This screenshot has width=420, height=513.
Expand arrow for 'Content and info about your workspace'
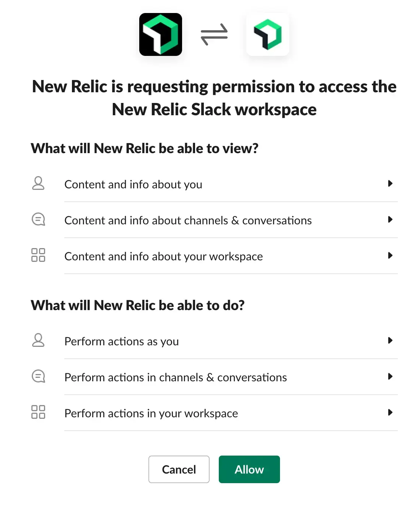tap(390, 255)
